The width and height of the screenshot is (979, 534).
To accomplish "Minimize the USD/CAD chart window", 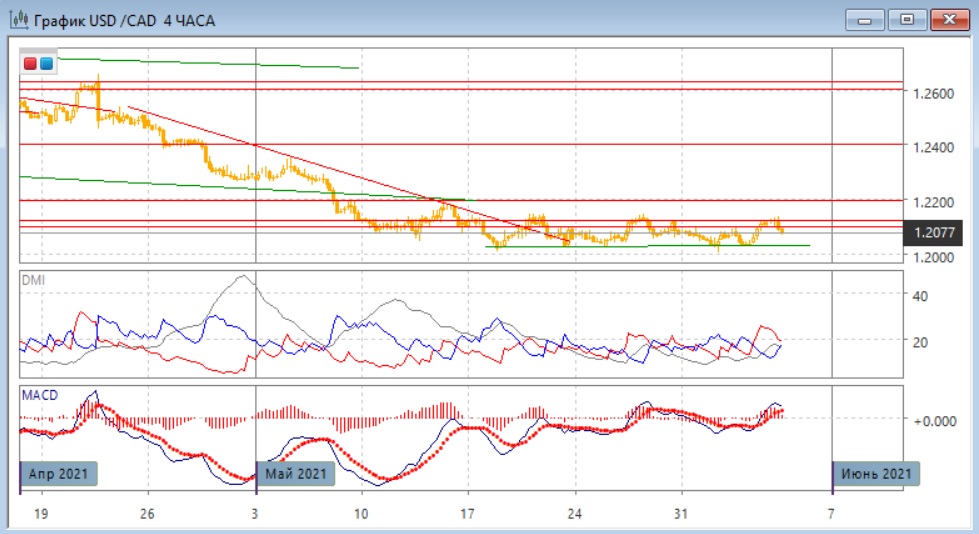I will (865, 19).
